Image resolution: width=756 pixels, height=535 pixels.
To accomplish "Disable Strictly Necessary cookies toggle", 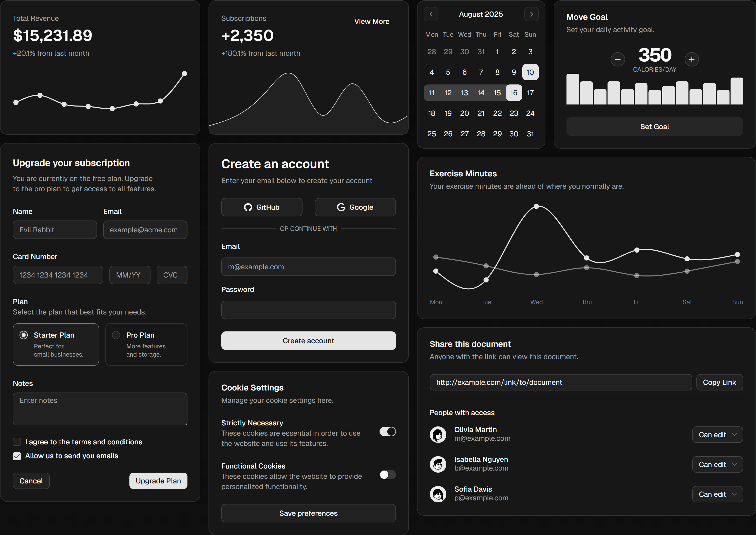I will tap(388, 432).
